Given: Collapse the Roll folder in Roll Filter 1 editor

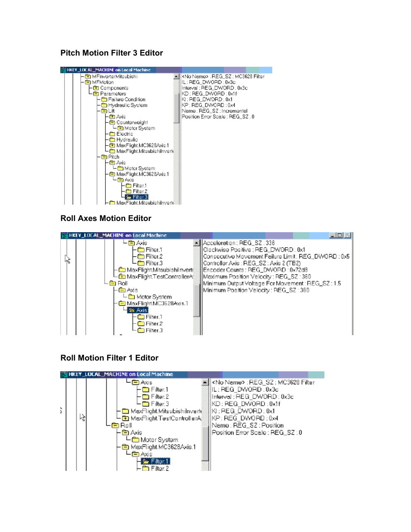Looking at the screenshot, I should click(x=115, y=426).
